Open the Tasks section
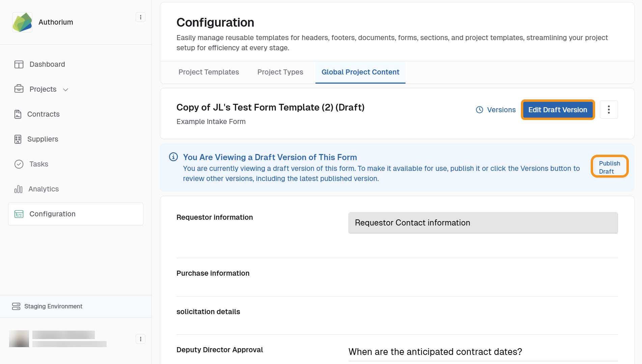This screenshot has height=364, width=642. pos(19,164)
